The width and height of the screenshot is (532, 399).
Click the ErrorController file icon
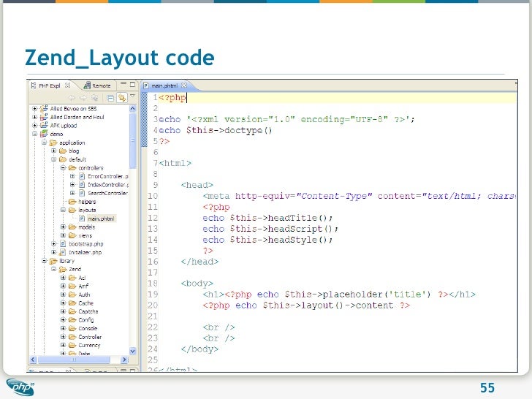tap(82, 176)
